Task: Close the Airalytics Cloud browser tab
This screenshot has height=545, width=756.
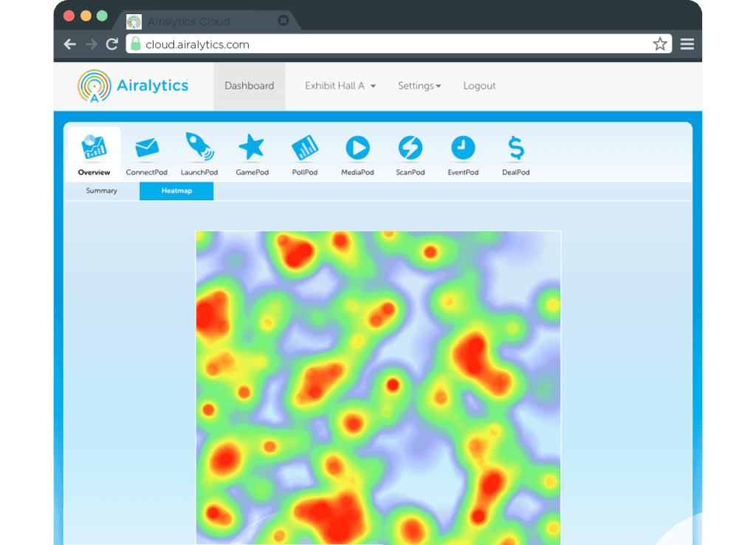Action: (x=283, y=20)
